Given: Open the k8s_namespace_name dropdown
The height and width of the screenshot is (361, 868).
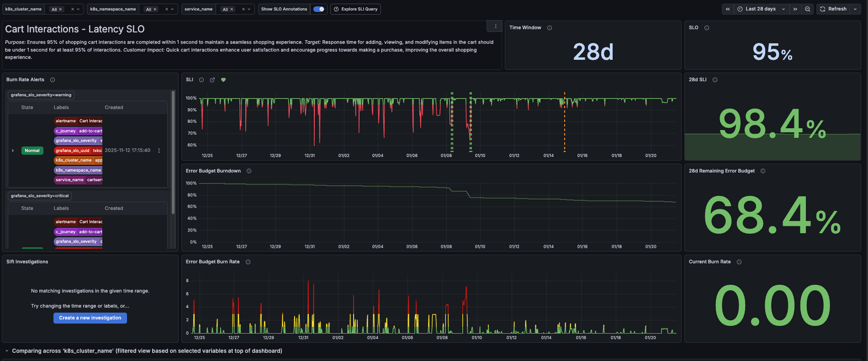Looking at the screenshot, I should 172,9.
